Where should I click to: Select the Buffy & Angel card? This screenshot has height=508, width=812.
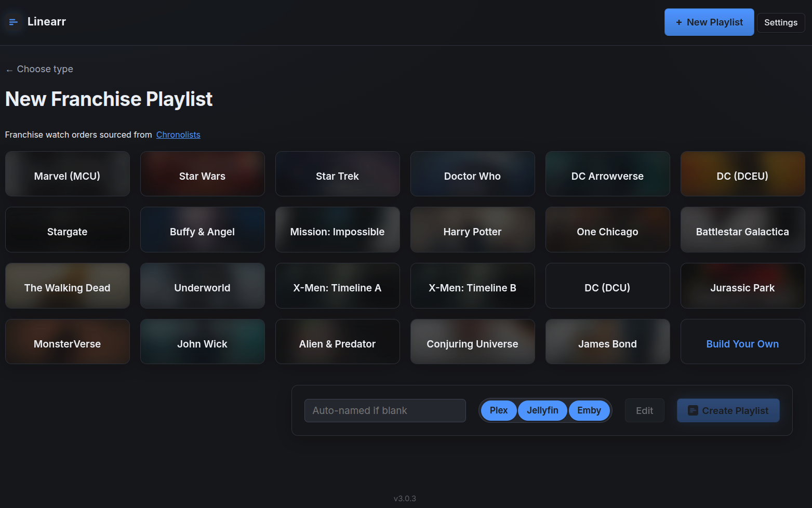[203, 230]
